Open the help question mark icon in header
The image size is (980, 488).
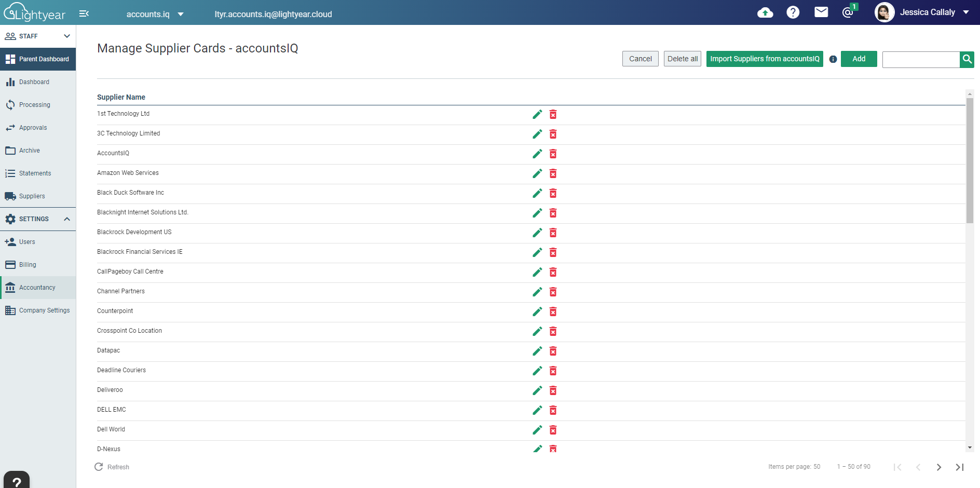[793, 12]
